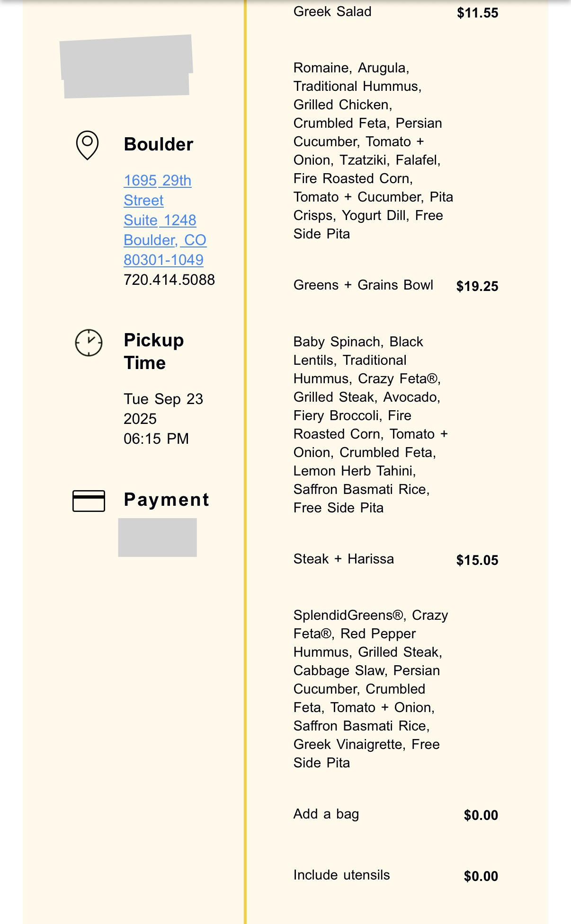571x924 pixels.
Task: Click the greyed-out logo at top left
Action: (x=126, y=66)
